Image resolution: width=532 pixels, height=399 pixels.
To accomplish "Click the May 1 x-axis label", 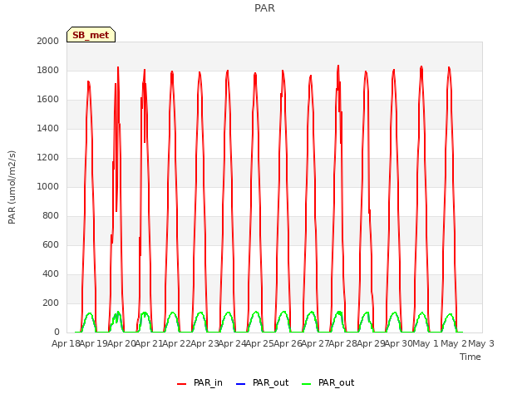I will [x=426, y=343].
